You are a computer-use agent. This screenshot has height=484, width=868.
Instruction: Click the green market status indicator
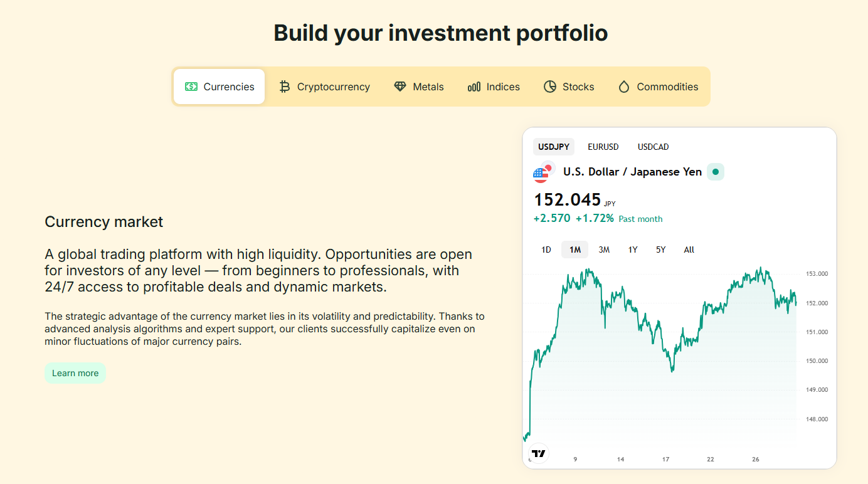(716, 172)
